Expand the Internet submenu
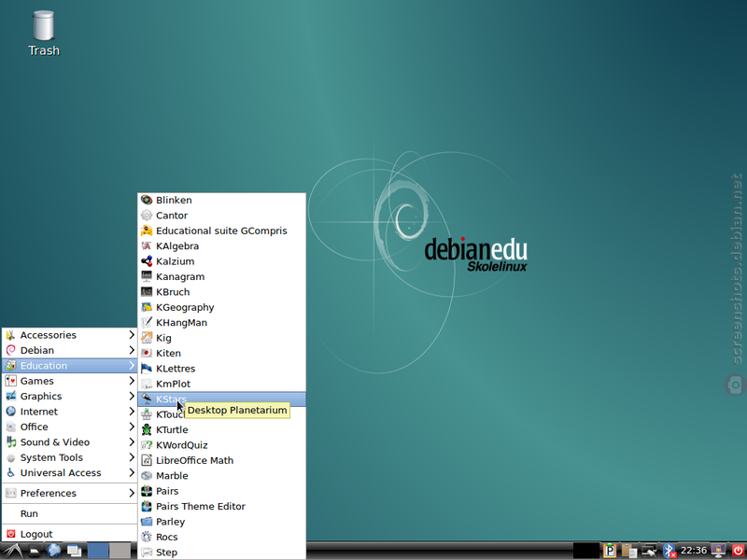This screenshot has width=747, height=560. click(69, 411)
